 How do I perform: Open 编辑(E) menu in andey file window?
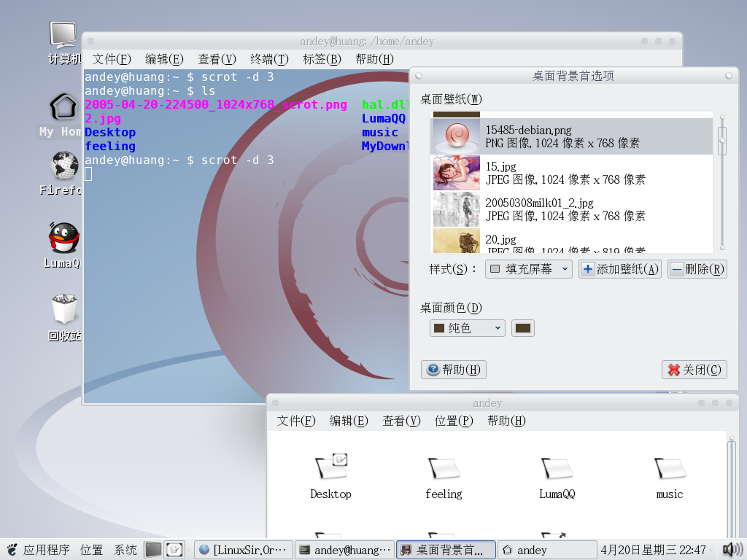pyautogui.click(x=349, y=421)
